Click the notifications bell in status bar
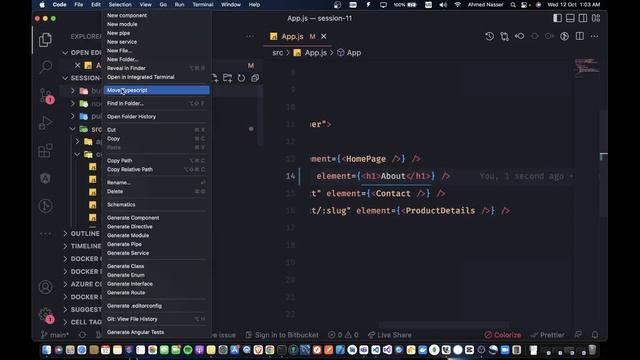The width and height of the screenshot is (640, 360). tap(595, 335)
